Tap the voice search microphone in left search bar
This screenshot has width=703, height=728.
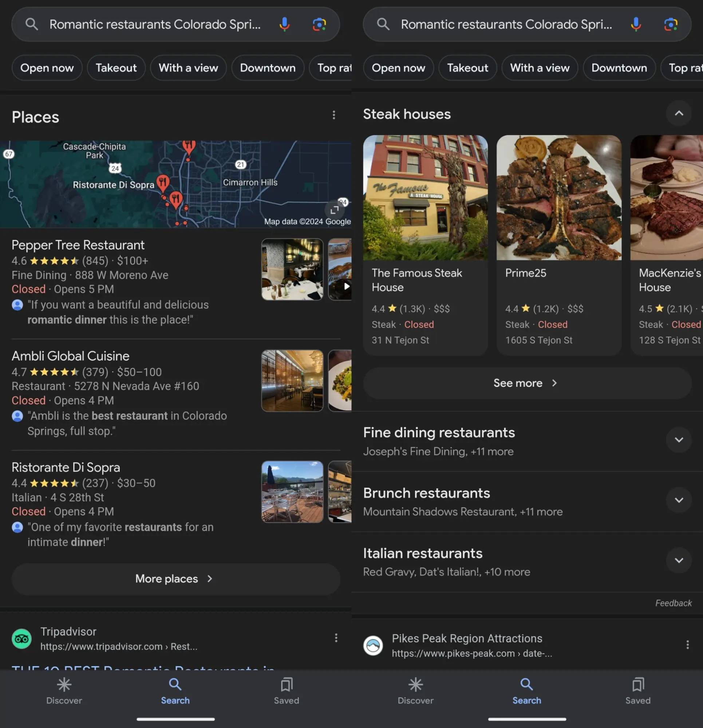(284, 24)
